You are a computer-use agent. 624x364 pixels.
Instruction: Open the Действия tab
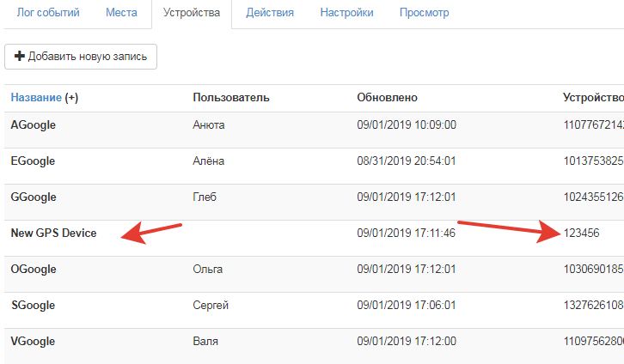click(x=270, y=13)
